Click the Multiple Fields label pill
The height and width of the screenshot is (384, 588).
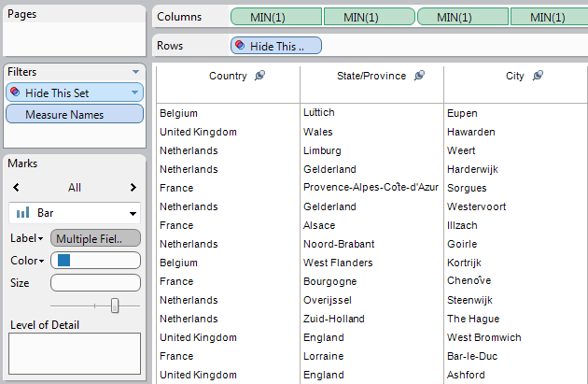click(96, 238)
